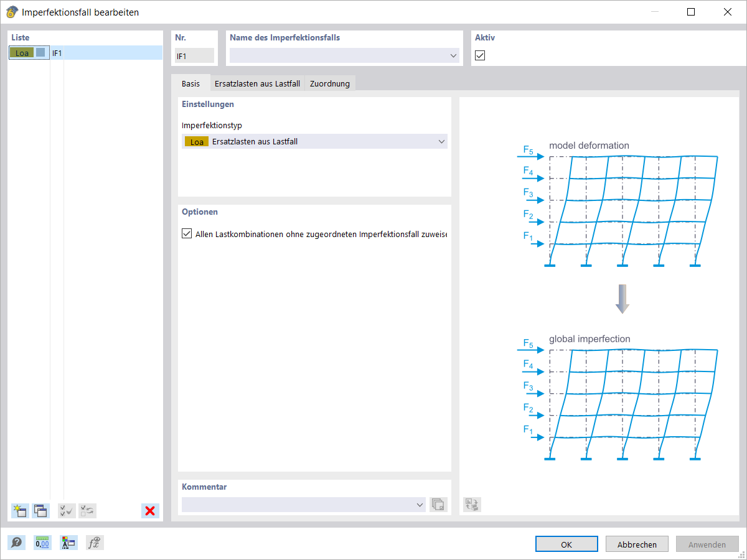Open the Ersatzlasten aus Lastfall tab
Image resolution: width=747 pixels, height=560 pixels.
(258, 83)
